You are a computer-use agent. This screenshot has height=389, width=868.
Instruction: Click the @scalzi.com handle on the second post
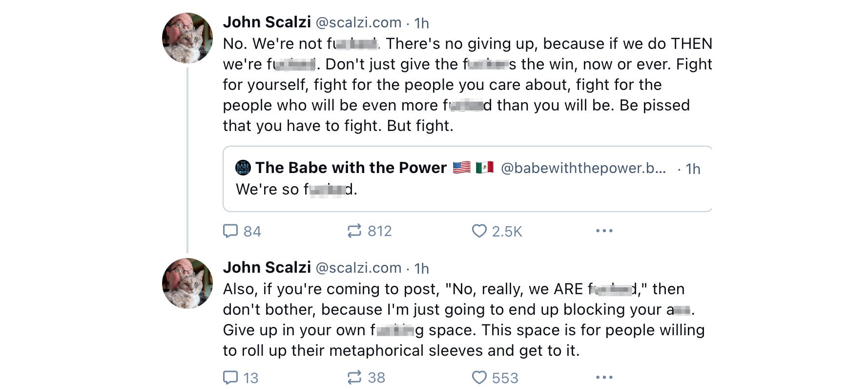point(358,268)
